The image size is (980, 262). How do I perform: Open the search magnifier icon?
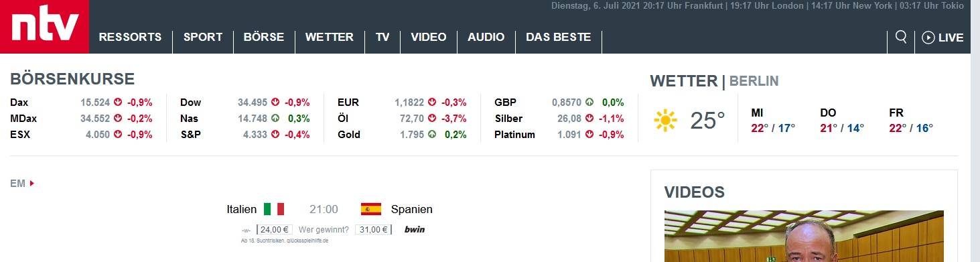(901, 37)
